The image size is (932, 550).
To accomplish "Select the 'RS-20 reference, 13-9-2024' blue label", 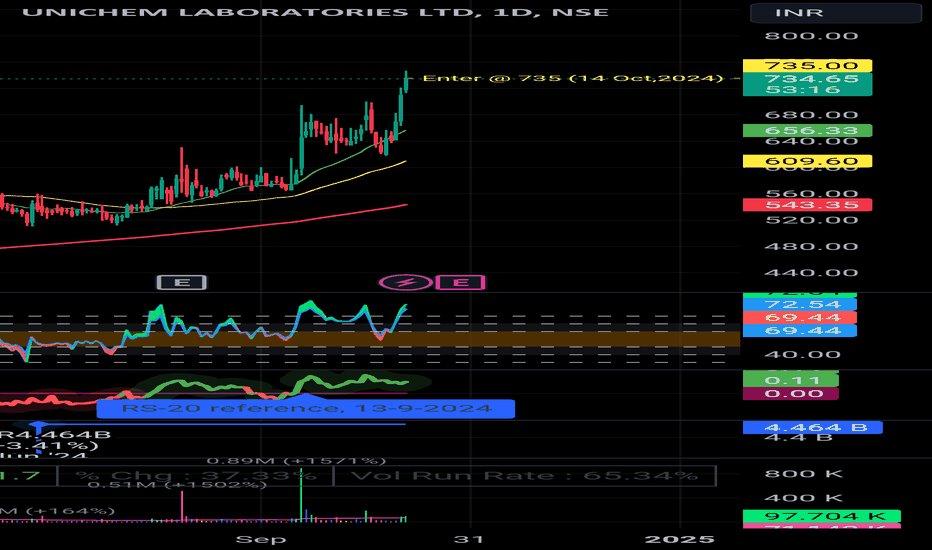I will (306, 408).
